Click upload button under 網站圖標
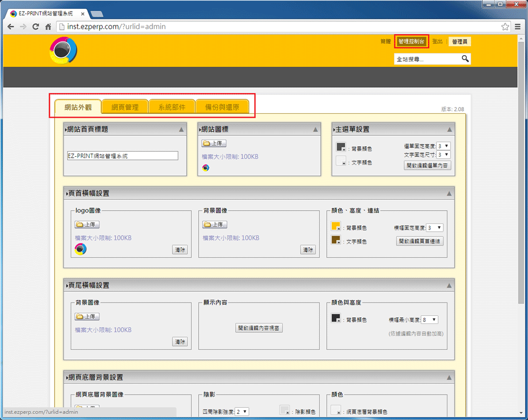 click(x=214, y=143)
